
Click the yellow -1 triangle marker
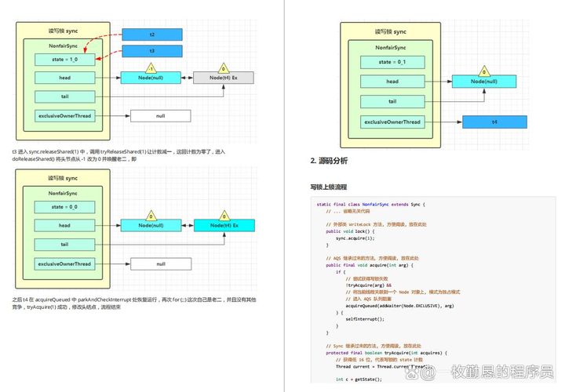151,67
